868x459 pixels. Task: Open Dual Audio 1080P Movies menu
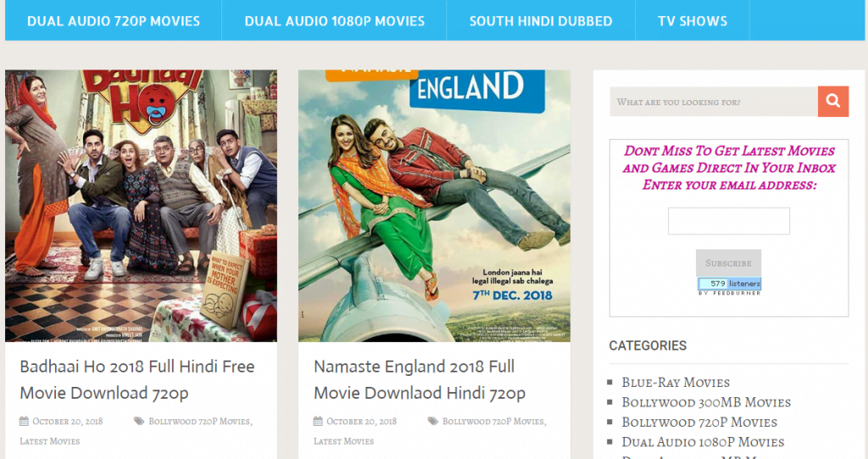(334, 21)
